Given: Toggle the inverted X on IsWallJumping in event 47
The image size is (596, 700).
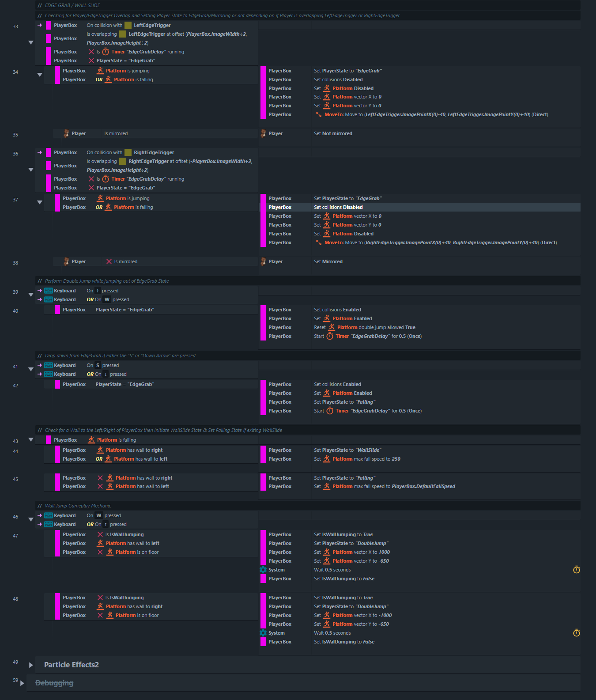Looking at the screenshot, I should (100, 534).
